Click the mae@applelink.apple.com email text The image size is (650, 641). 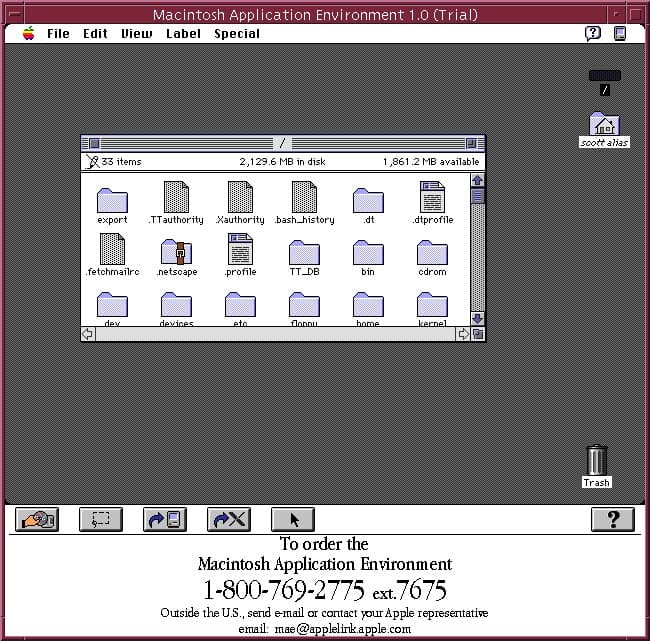pos(343,629)
